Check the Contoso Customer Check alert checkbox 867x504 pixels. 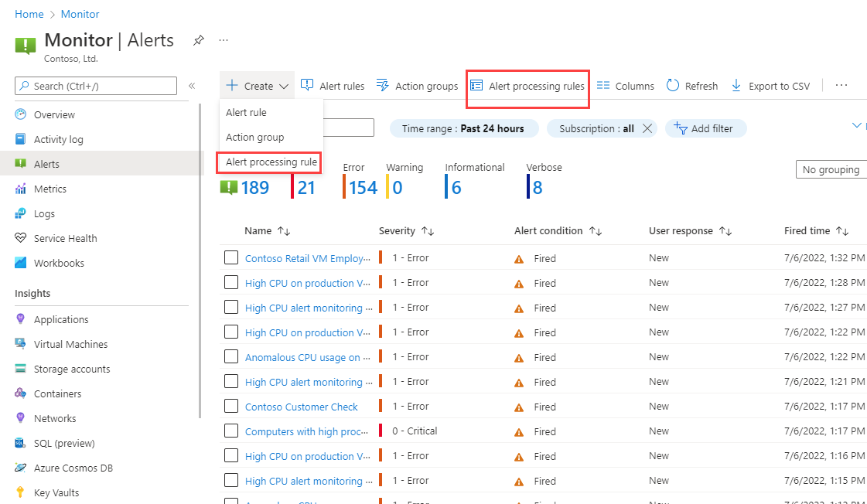pyautogui.click(x=230, y=406)
